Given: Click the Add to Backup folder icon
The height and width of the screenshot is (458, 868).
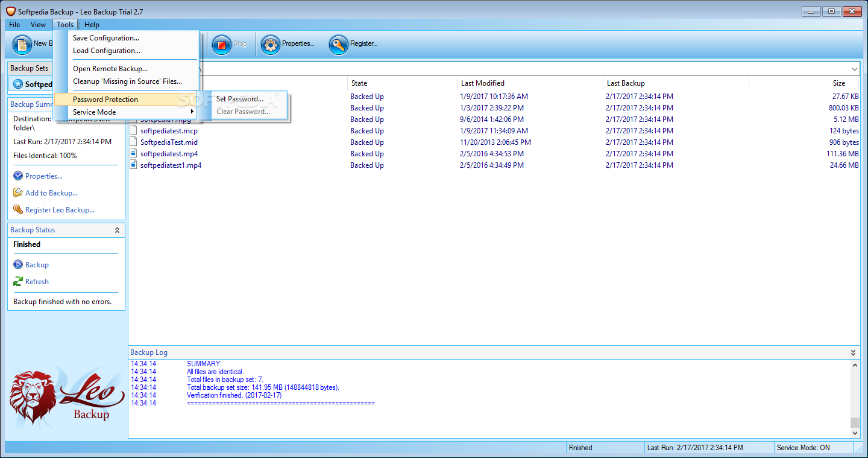Looking at the screenshot, I should 18,193.
